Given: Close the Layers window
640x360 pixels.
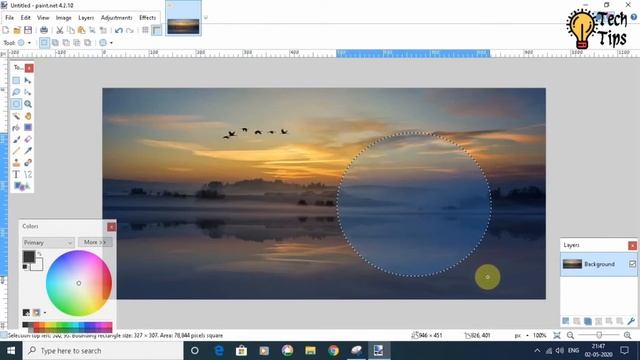Looking at the screenshot, I should click(632, 245).
